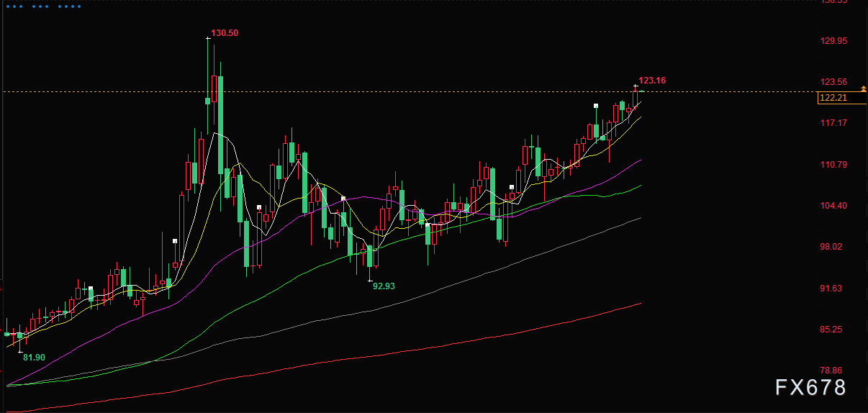Click the 92.93 swing low label
This screenshot has height=413, width=868.
pyautogui.click(x=384, y=286)
